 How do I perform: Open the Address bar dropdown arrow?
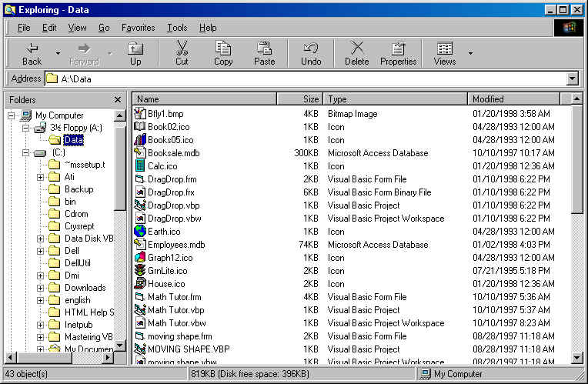point(573,78)
